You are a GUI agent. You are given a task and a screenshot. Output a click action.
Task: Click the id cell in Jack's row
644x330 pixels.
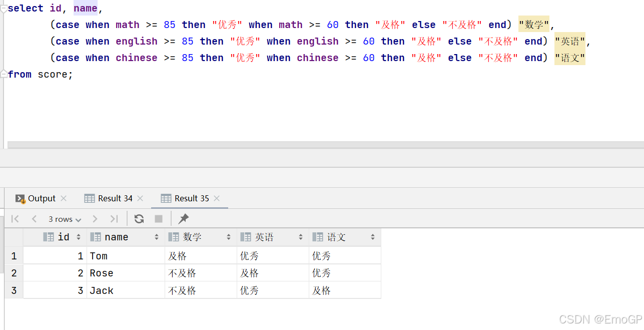(55, 290)
